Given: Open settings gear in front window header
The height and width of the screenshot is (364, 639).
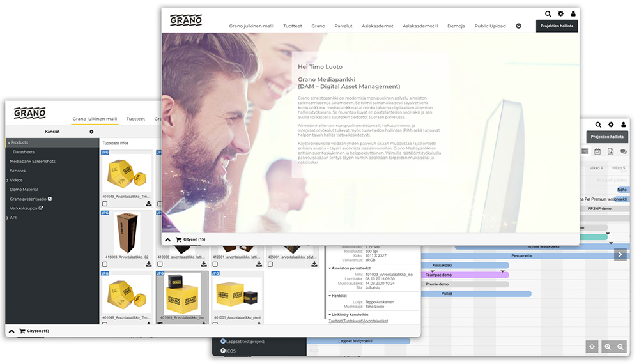Looking at the screenshot, I should click(561, 14).
